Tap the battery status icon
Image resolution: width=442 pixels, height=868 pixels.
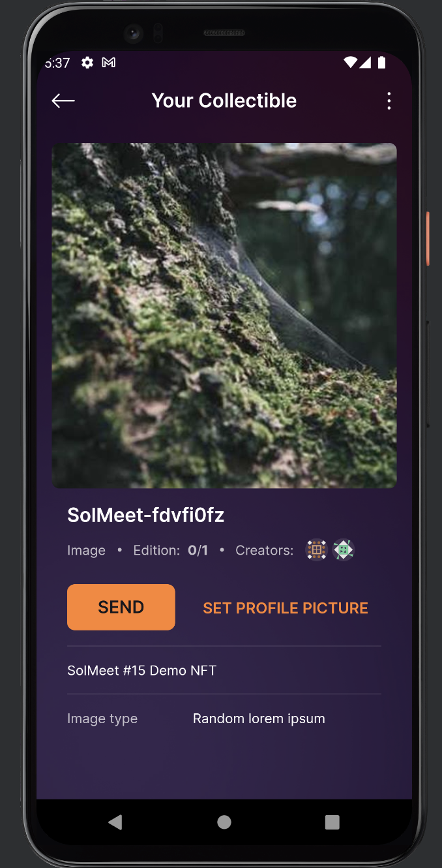pos(382,63)
